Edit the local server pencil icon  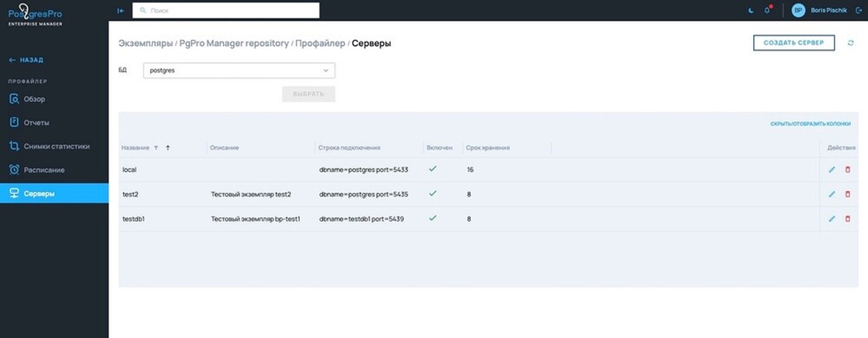pos(832,170)
